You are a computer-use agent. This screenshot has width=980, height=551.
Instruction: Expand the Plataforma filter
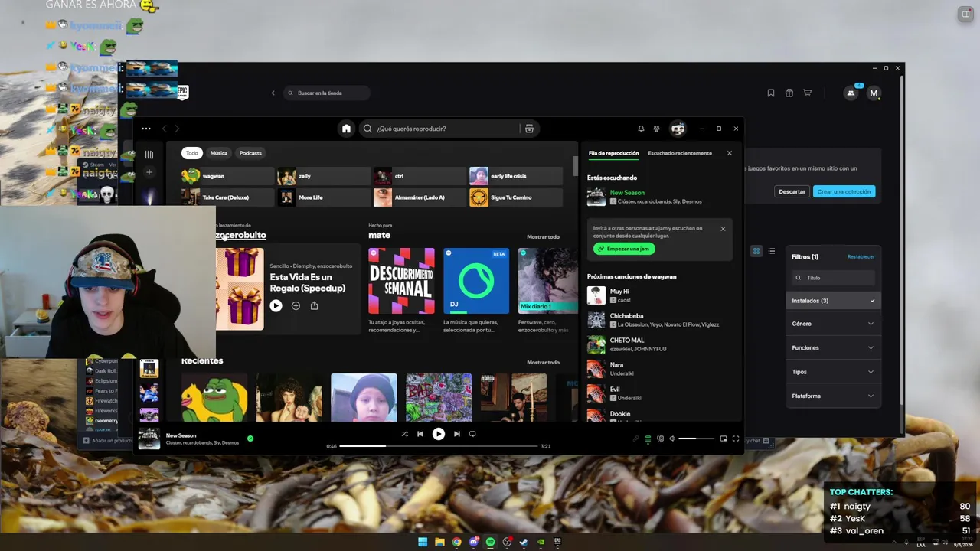tap(834, 396)
